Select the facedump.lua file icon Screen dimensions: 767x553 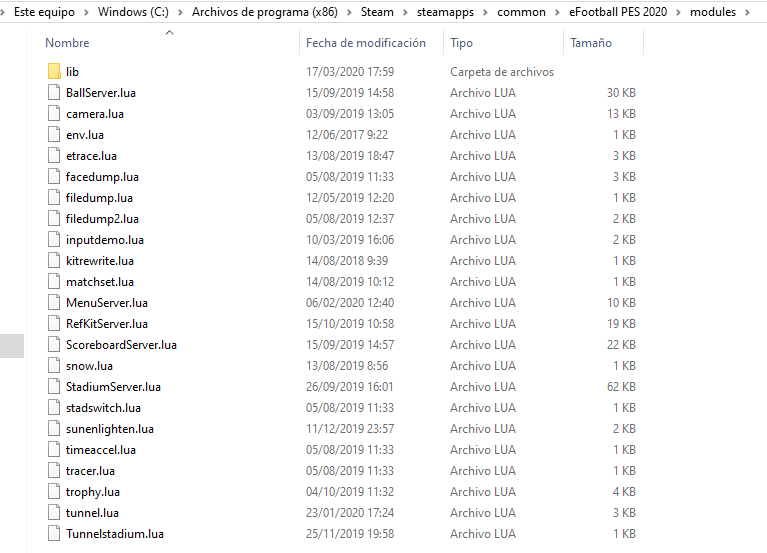click(x=54, y=177)
